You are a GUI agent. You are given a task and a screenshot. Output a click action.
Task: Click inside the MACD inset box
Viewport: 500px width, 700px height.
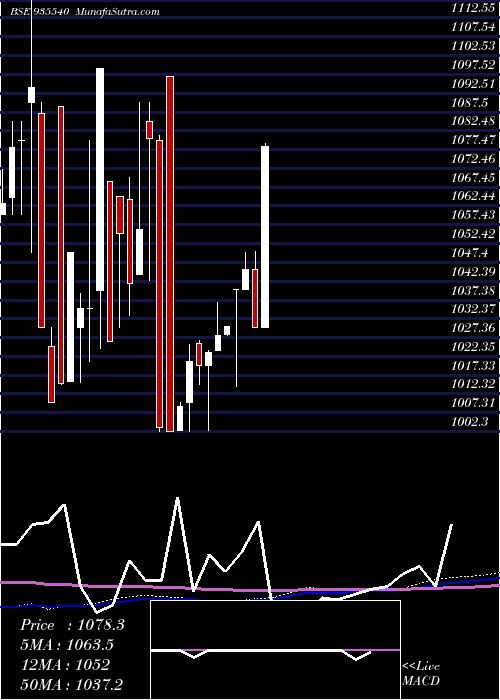click(275, 650)
